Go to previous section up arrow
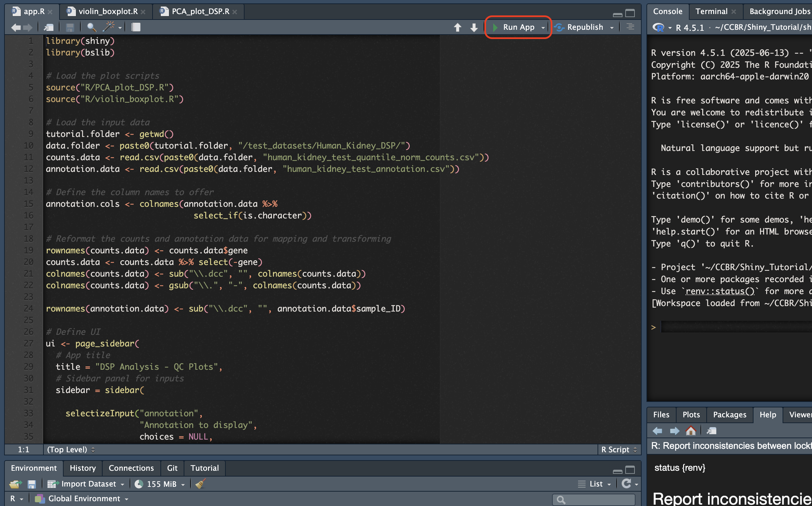Viewport: 812px width, 506px height. click(x=458, y=27)
